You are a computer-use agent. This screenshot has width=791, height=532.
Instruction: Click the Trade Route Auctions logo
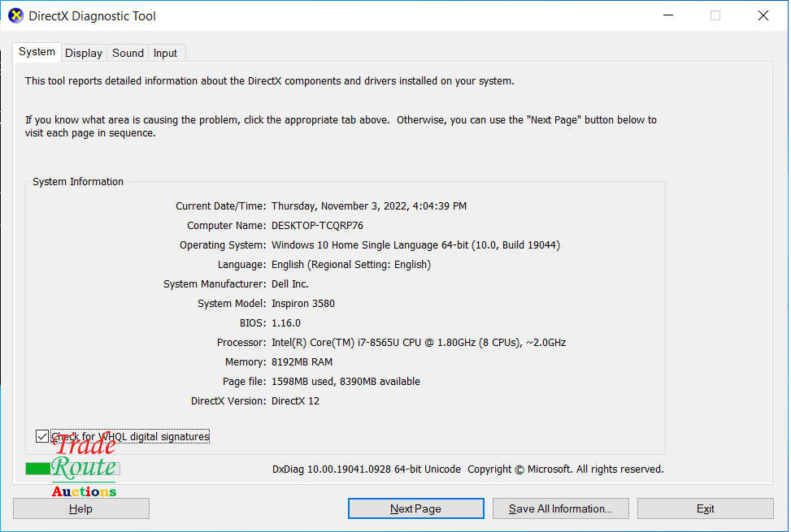coord(85,467)
